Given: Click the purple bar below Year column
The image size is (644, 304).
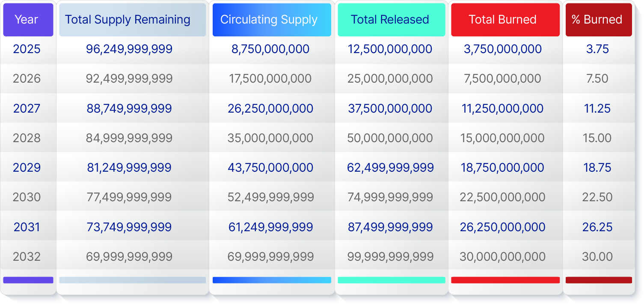Looking at the screenshot, I should [x=28, y=280].
